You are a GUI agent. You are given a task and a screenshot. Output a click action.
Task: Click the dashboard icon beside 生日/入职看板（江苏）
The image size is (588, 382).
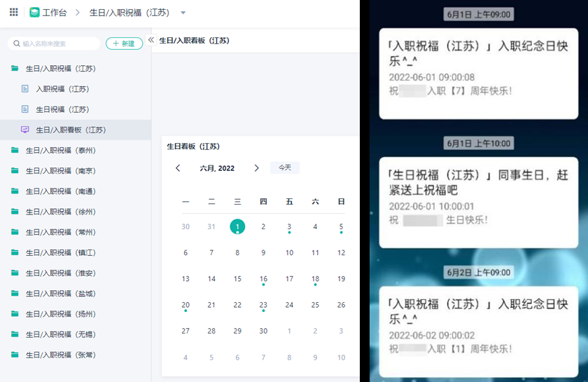(x=24, y=130)
